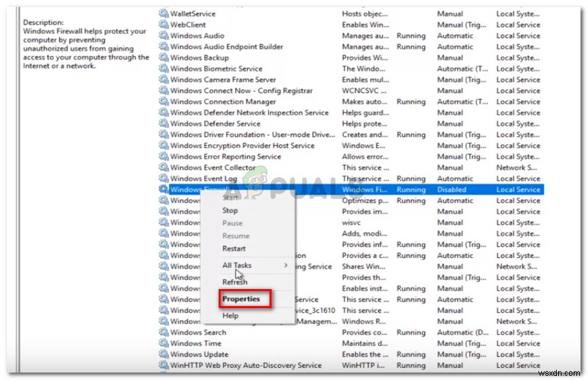Open the All Tasks submenu
Image resolution: width=588 pixels, height=380 pixels.
click(x=236, y=265)
